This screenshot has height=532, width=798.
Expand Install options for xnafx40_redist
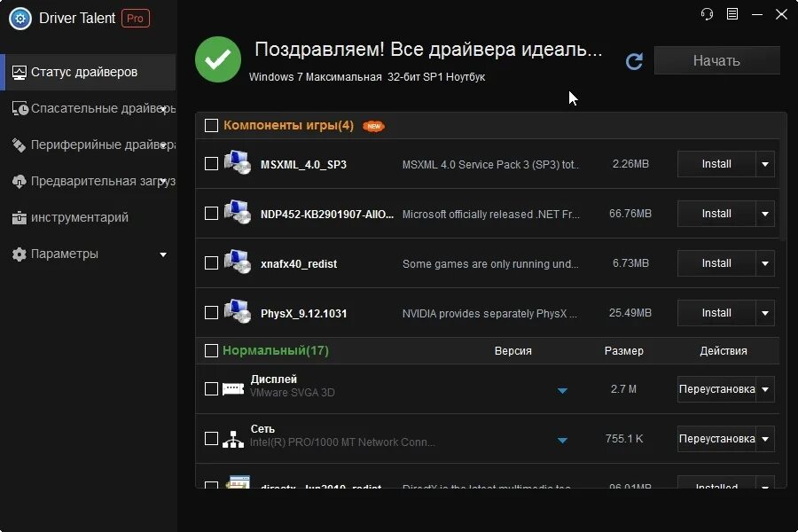pos(764,263)
